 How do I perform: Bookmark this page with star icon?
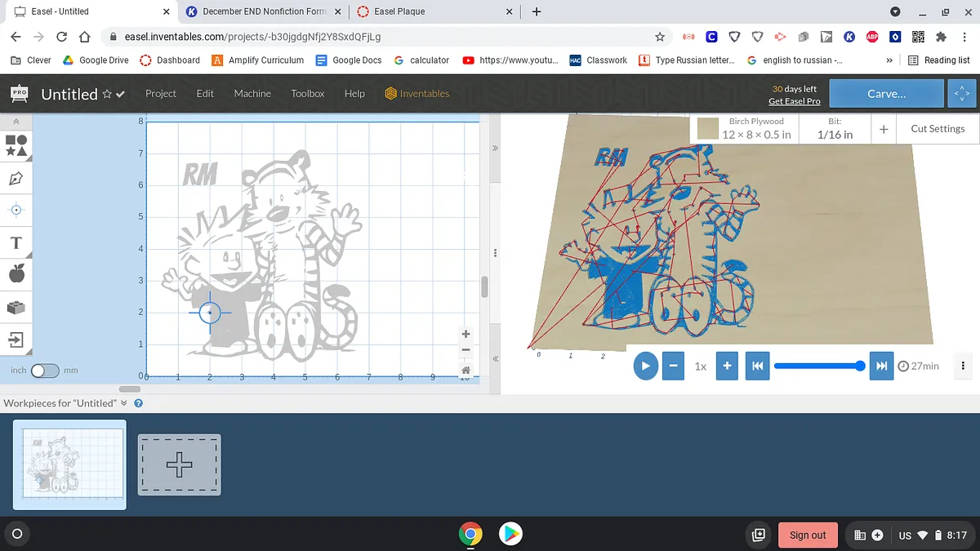[660, 37]
